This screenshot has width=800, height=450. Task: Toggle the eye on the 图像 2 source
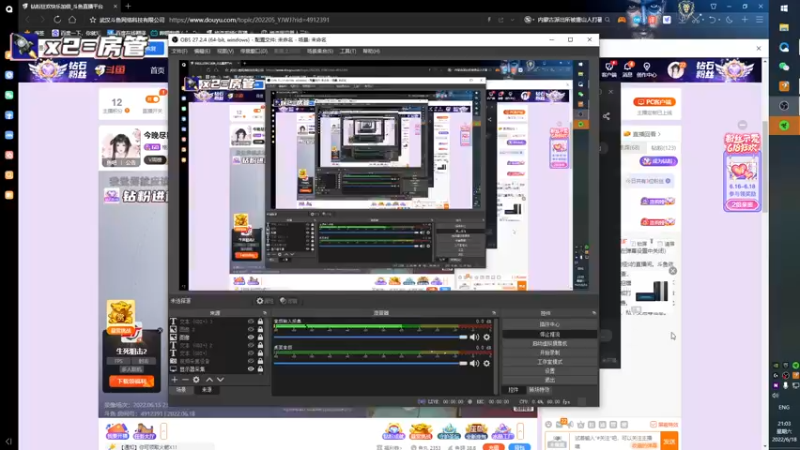point(251,330)
